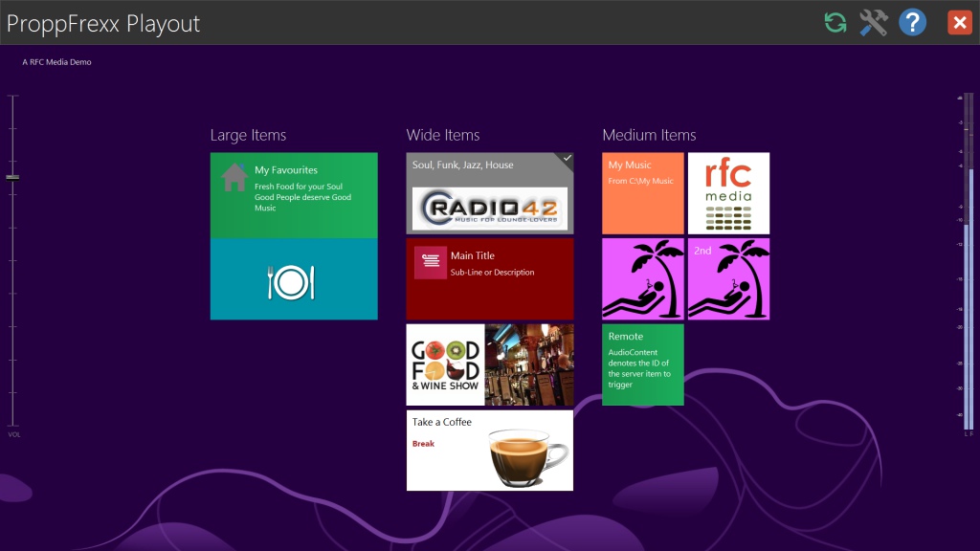Click the plate and cutlery icon tile
This screenshot has height=551, width=980.
click(293, 280)
